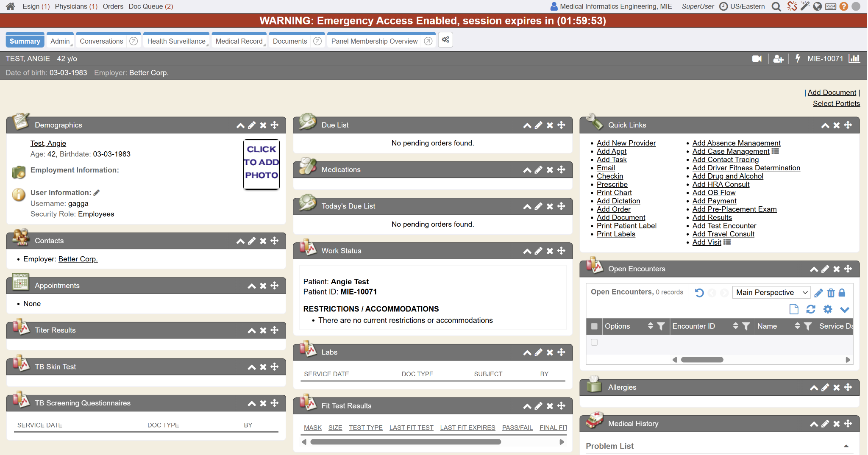This screenshot has width=868, height=455.
Task: Click the Select Portlets link
Action: [836, 103]
